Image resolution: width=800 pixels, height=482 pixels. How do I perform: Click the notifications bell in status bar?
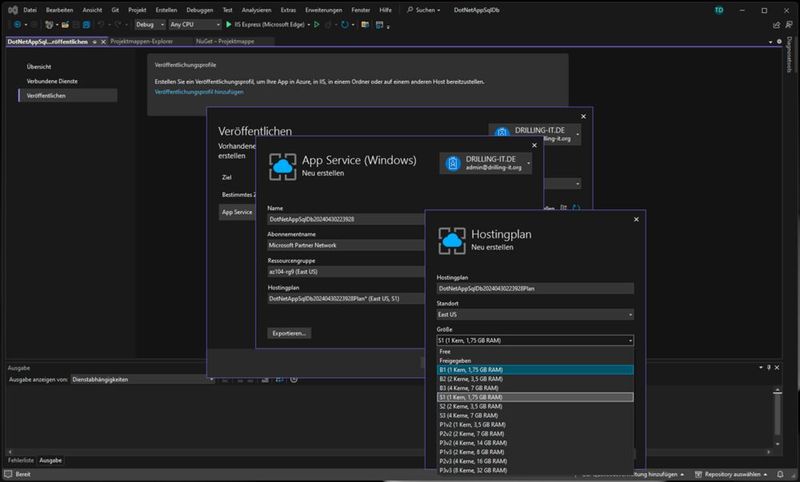780,474
